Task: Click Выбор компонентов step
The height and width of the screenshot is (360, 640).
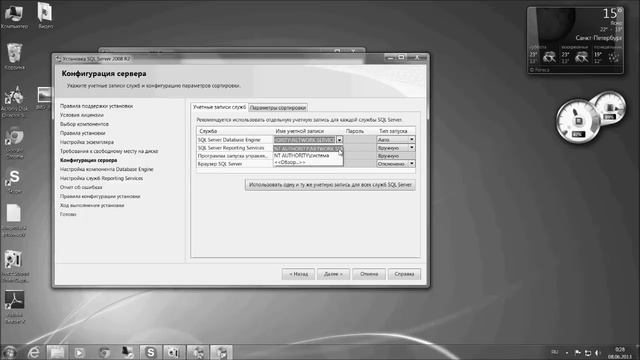Action: [84, 124]
